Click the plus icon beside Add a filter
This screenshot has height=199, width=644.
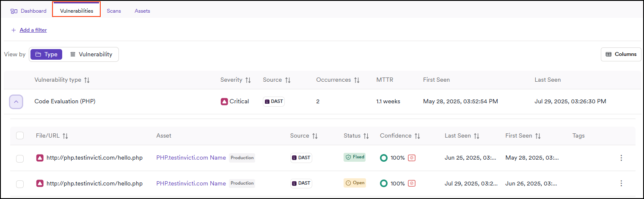(x=14, y=30)
